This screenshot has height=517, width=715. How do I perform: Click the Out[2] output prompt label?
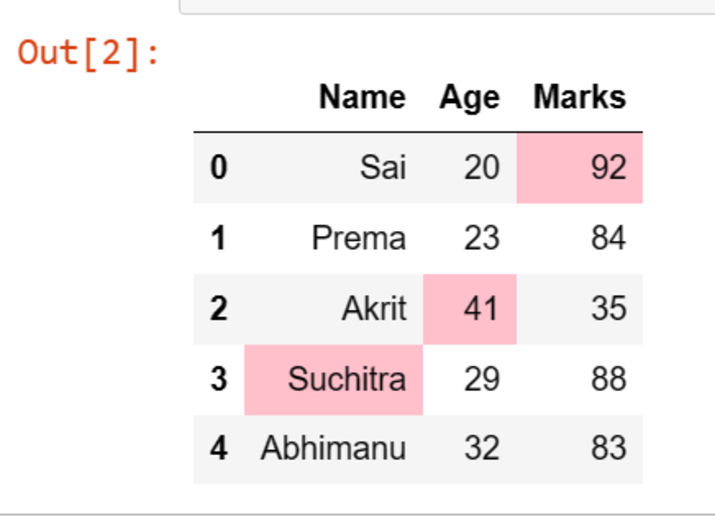(89, 52)
